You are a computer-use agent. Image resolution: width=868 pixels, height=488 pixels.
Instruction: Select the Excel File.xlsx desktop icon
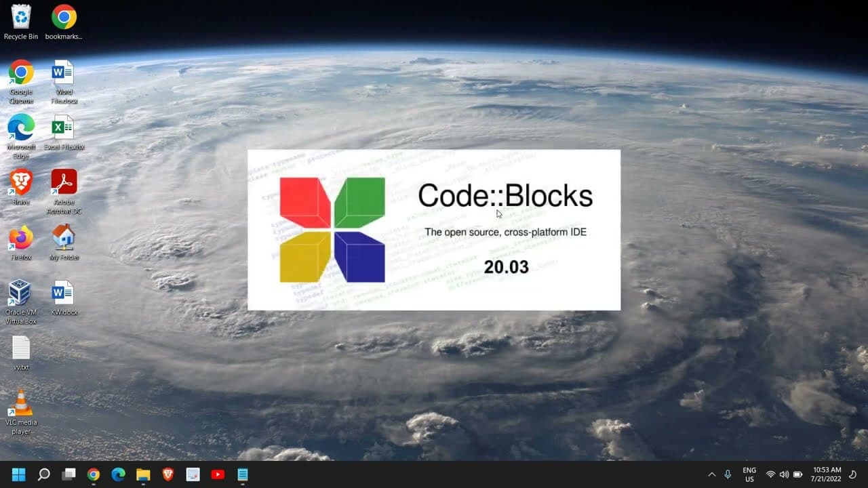(x=64, y=133)
